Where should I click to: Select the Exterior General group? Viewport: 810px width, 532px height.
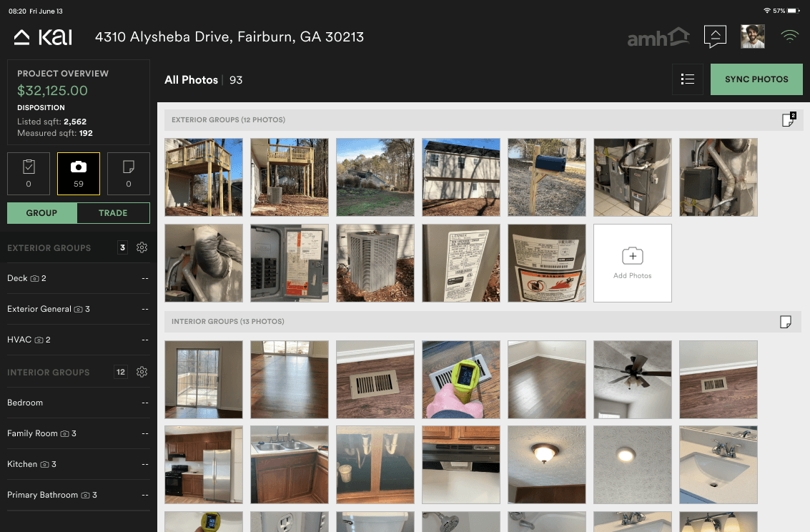[x=79, y=309]
